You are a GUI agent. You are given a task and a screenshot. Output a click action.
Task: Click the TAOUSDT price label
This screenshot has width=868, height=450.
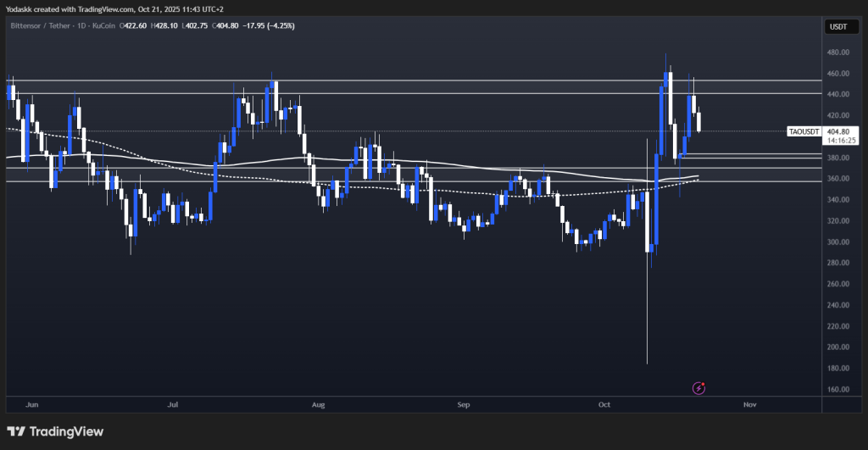click(804, 131)
